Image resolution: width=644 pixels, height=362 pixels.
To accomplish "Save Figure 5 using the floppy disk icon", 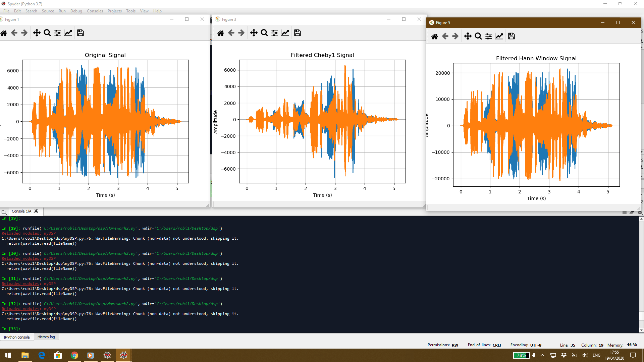I will point(511,36).
